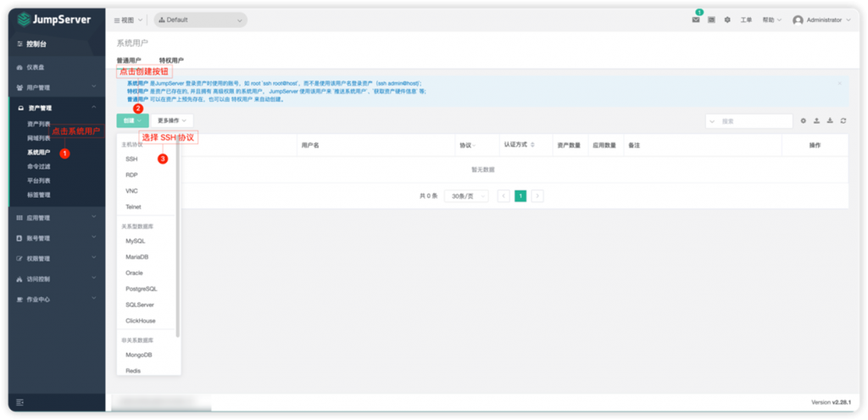This screenshot has height=420, width=868.
Task: Switch to the 普通用户 tab
Action: pyautogui.click(x=129, y=60)
